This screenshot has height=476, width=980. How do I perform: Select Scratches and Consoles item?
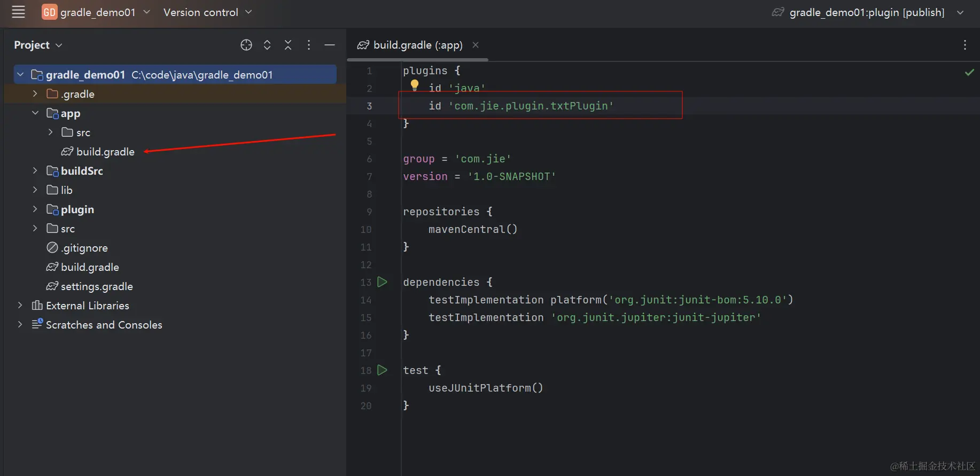pos(97,325)
